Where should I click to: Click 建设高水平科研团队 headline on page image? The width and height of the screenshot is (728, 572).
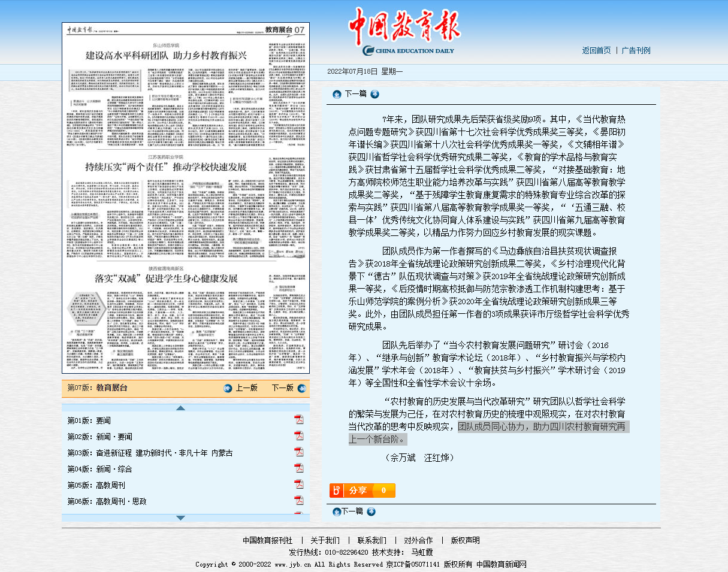click(166, 56)
